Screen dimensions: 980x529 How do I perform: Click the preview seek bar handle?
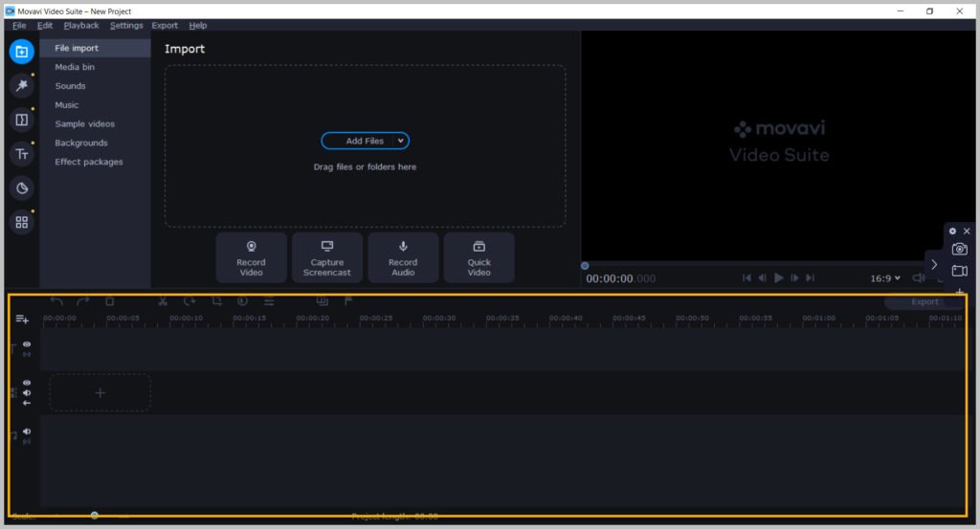[585, 265]
